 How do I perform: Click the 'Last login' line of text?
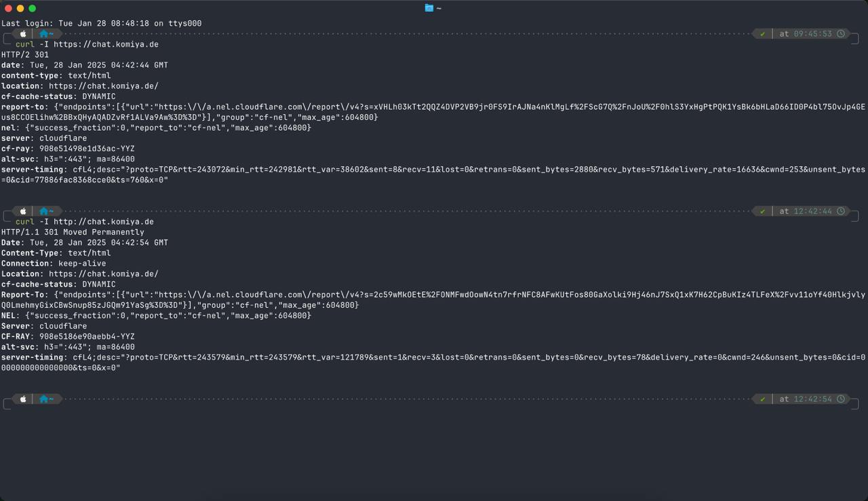(x=101, y=24)
